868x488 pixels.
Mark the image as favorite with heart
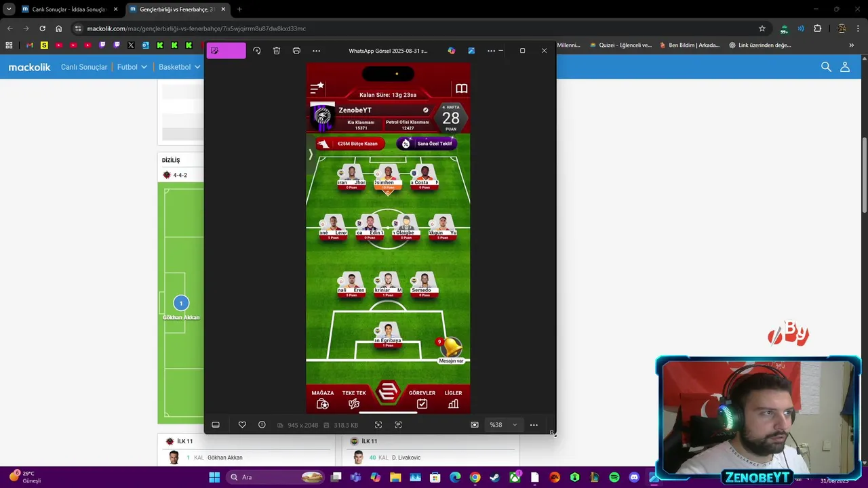(x=242, y=425)
